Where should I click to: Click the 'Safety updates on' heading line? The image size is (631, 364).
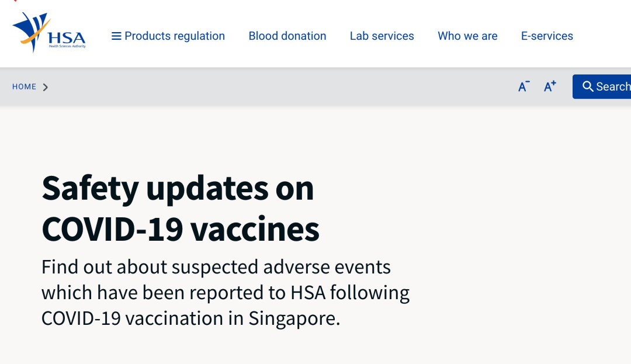(178, 189)
